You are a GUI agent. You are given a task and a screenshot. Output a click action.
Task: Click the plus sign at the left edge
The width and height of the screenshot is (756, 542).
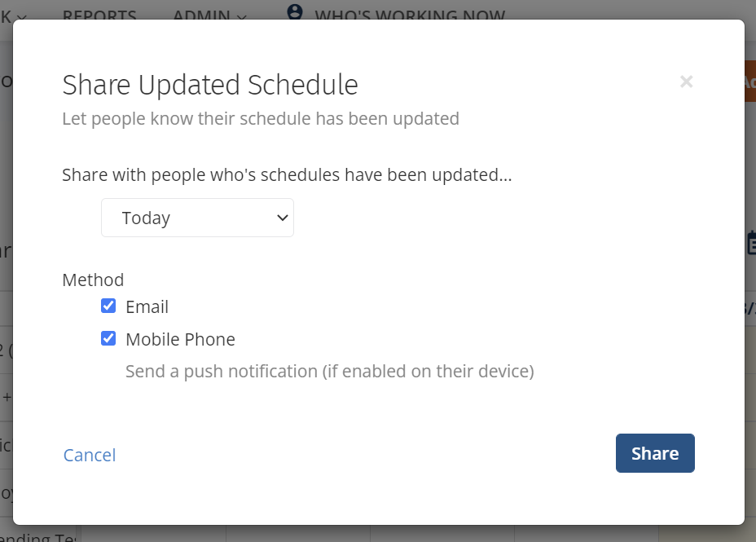pyautogui.click(x=7, y=398)
